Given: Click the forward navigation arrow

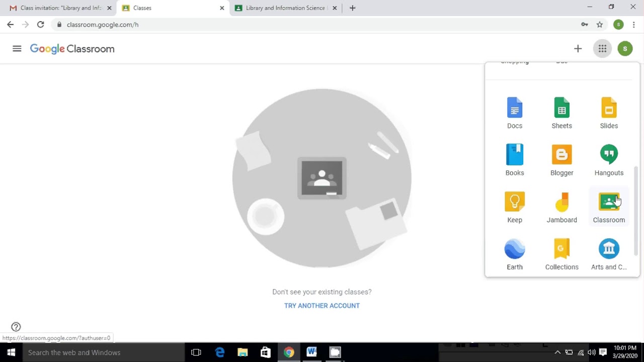Looking at the screenshot, I should point(25,25).
